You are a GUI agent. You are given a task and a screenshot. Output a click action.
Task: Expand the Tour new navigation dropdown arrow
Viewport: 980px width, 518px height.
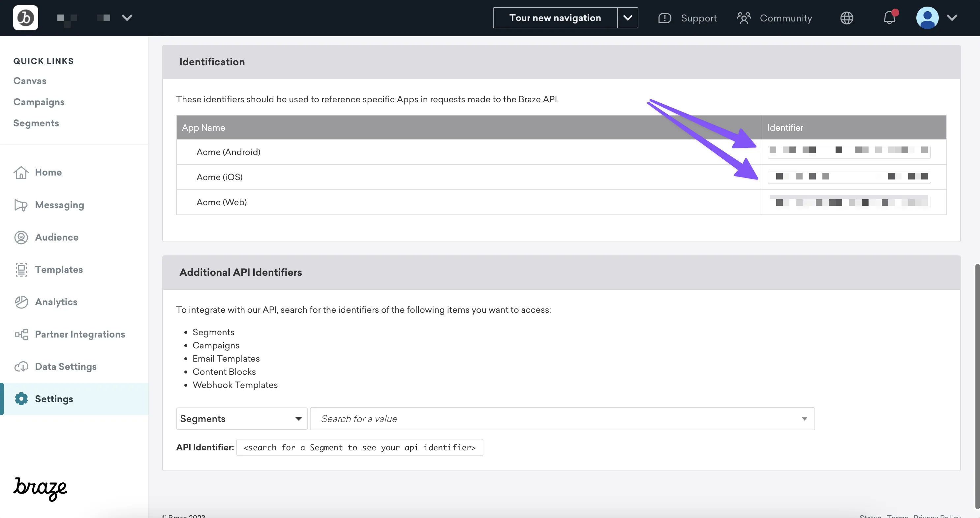point(628,18)
